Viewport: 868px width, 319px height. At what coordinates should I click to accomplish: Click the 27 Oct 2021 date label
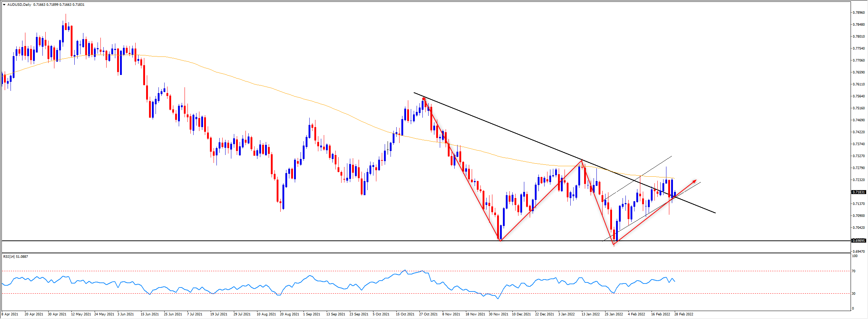coord(428,314)
